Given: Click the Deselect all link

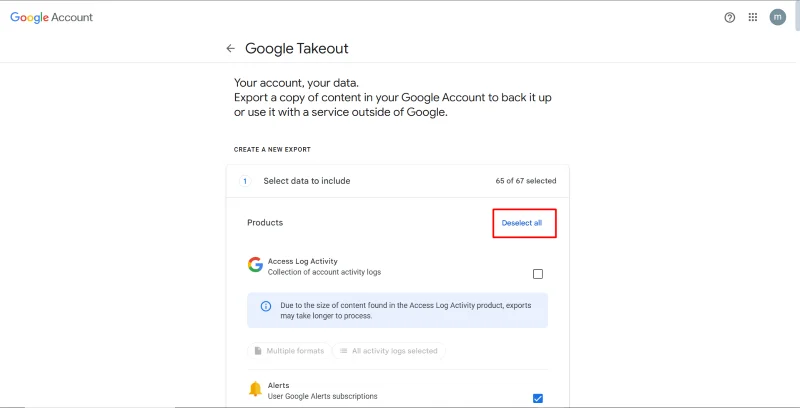Looking at the screenshot, I should point(521,223).
